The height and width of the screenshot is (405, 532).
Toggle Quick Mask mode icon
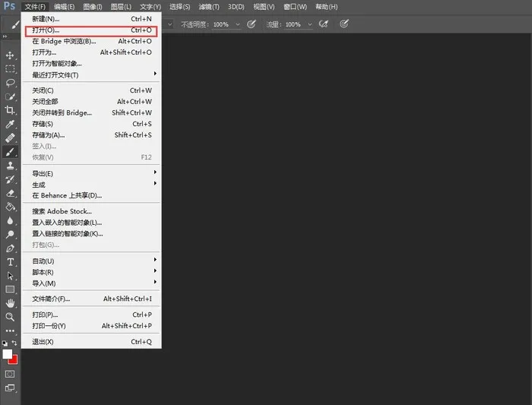point(10,374)
